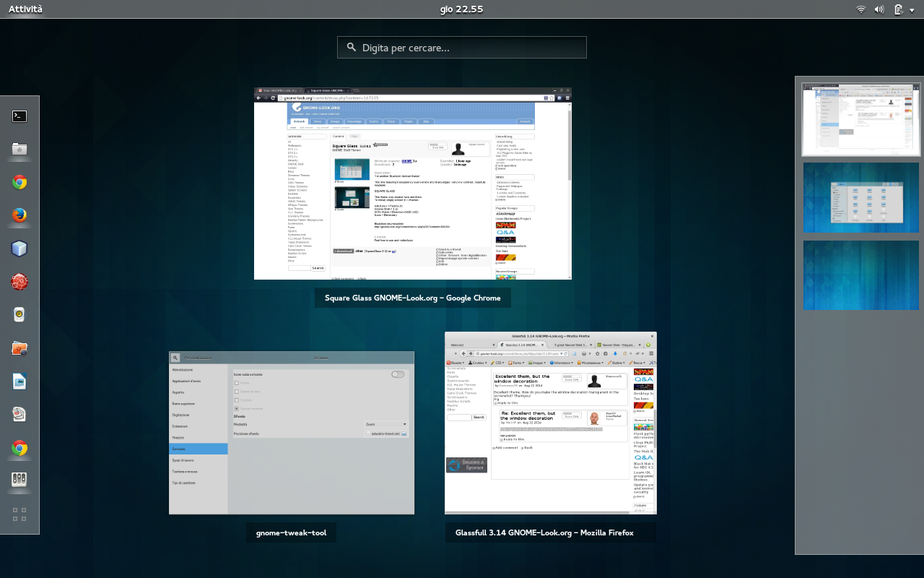Screen dimensions: 924x578
Task: Select the Mozilla Firefox window thumbnail
Action: point(551,423)
